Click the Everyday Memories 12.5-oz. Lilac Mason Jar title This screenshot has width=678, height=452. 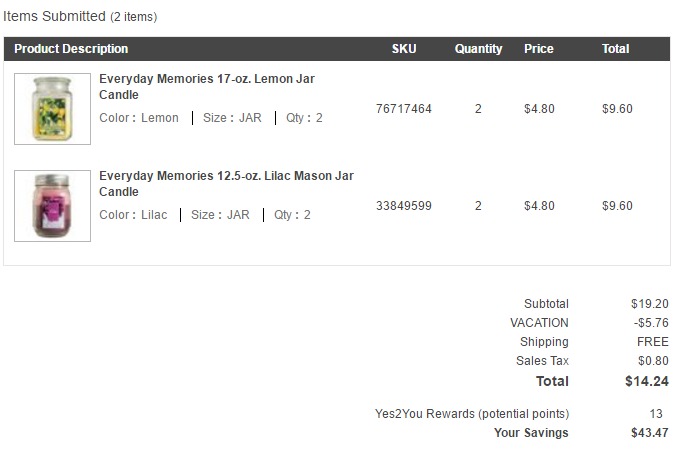click(226, 183)
